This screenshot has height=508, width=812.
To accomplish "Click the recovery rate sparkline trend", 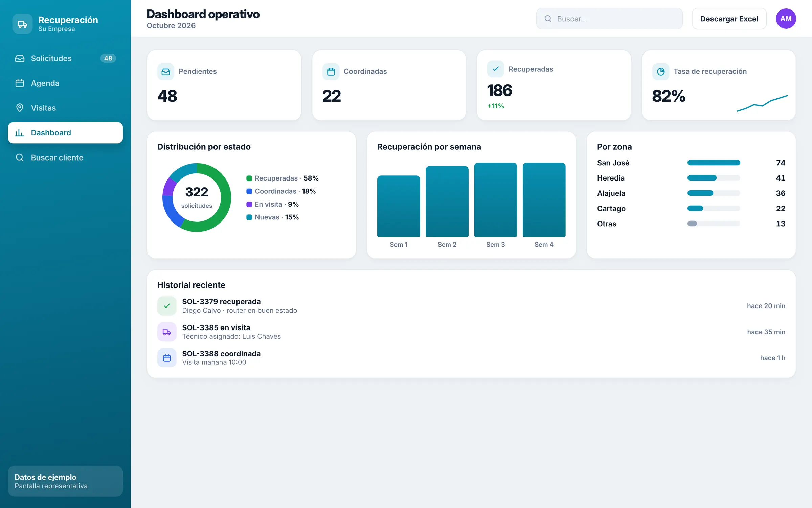I will pyautogui.click(x=762, y=103).
